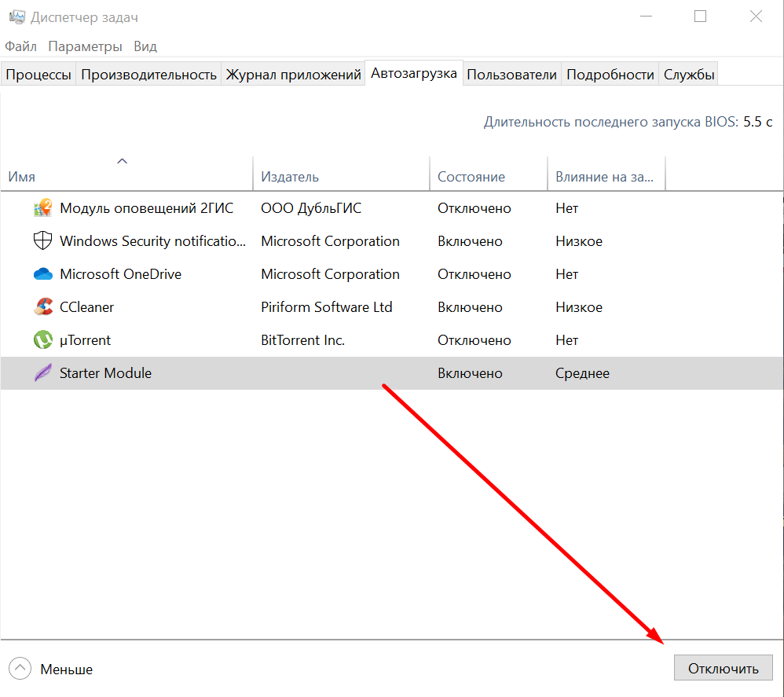Open the Файл menu

pos(21,46)
